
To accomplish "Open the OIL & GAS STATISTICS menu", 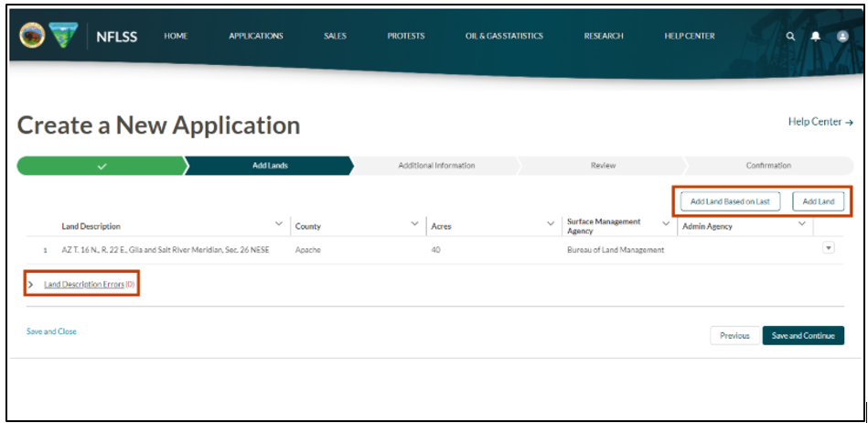I will 504,36.
